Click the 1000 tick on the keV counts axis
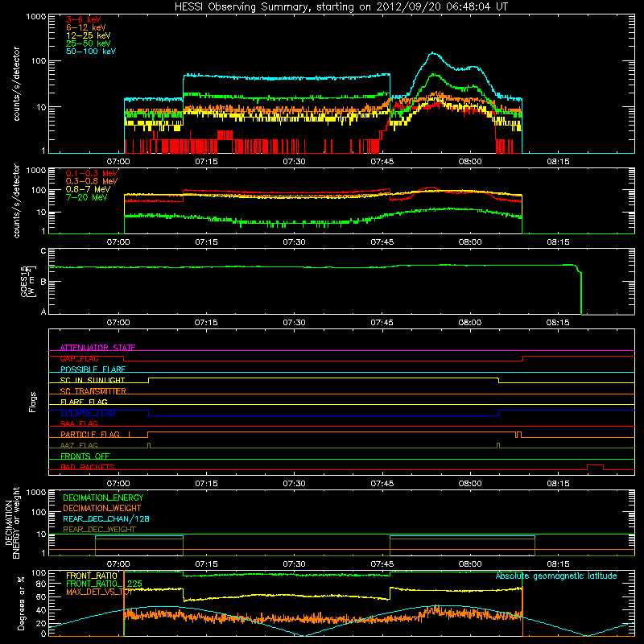Image resolution: width=644 pixels, height=644 pixels. 36,17
